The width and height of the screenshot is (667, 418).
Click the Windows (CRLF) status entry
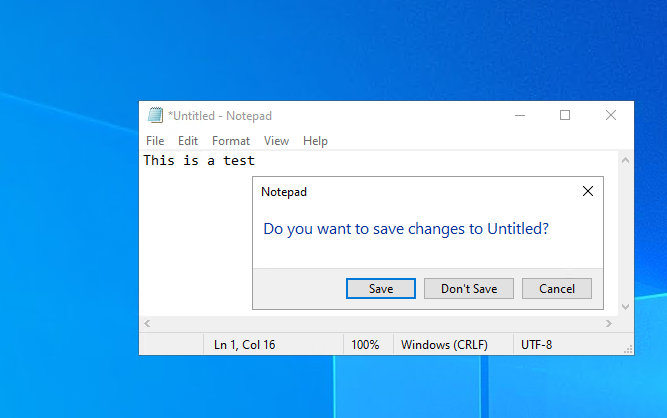point(444,344)
